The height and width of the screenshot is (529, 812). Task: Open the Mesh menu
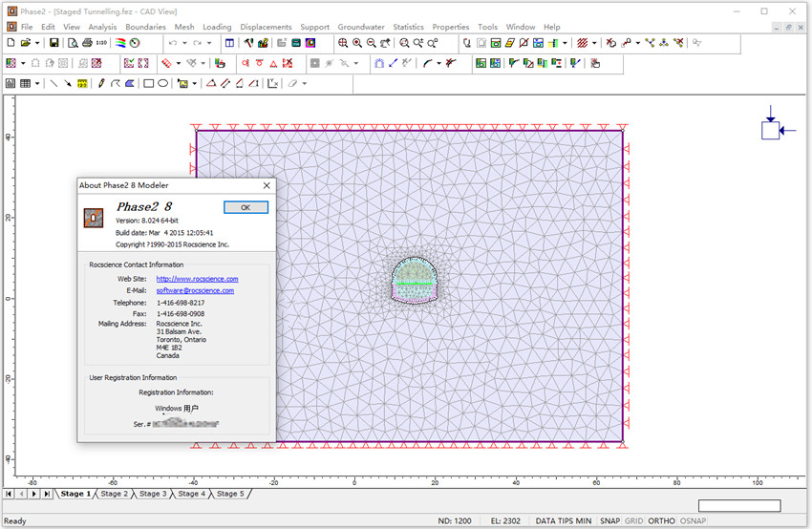(184, 27)
